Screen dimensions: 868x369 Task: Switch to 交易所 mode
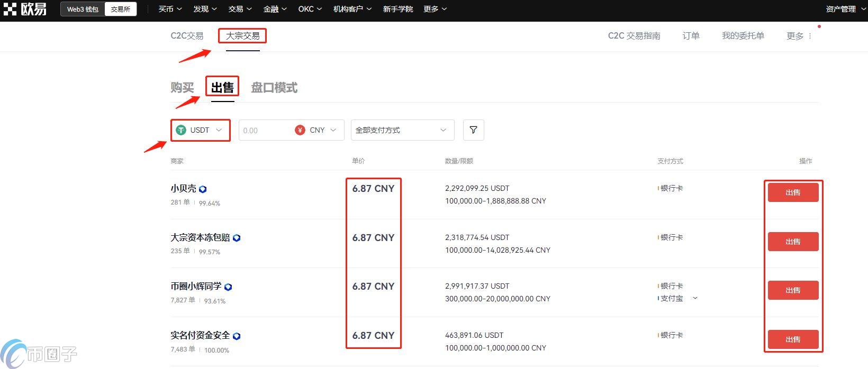tap(120, 9)
